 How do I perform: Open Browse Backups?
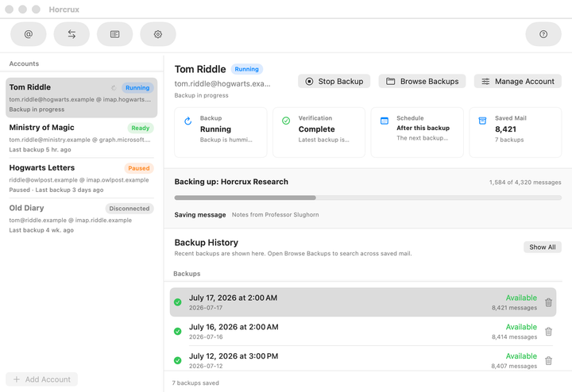pos(422,81)
